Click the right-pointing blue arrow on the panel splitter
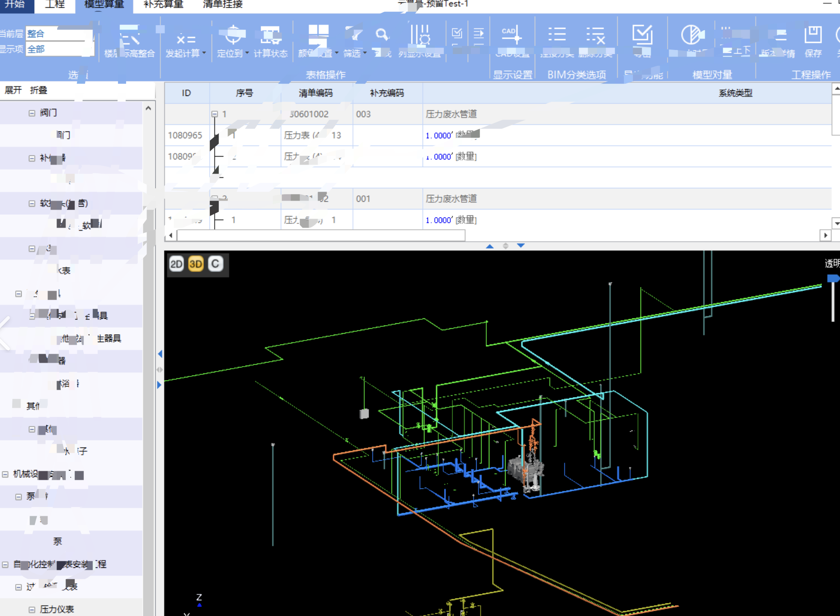840x616 pixels. click(159, 385)
